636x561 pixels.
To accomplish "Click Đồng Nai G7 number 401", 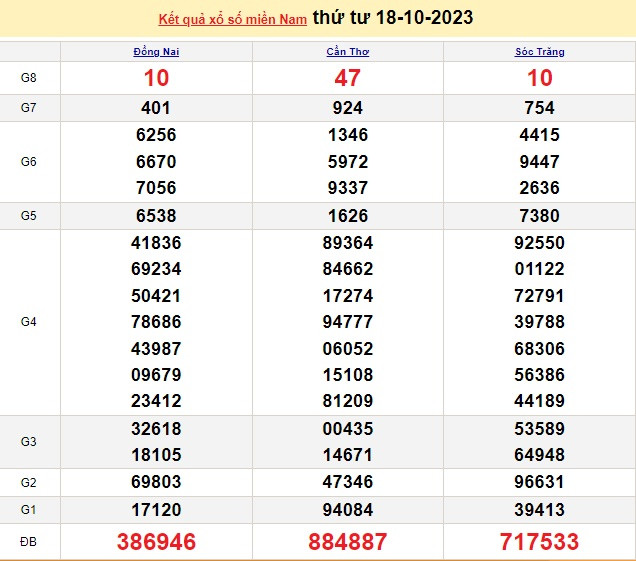I will pos(156,108).
